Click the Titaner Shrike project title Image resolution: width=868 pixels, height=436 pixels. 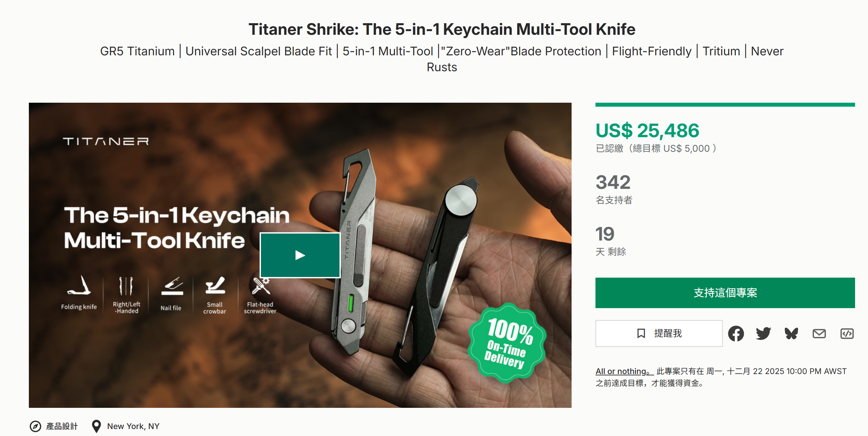[442, 29]
